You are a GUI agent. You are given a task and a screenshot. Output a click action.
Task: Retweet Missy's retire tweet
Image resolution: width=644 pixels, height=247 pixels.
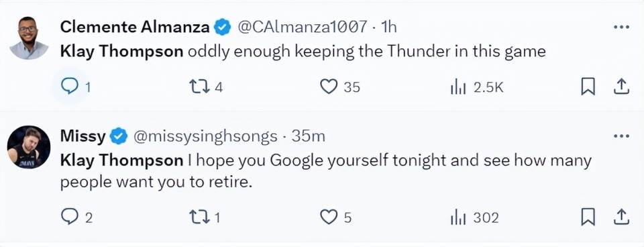click(198, 217)
